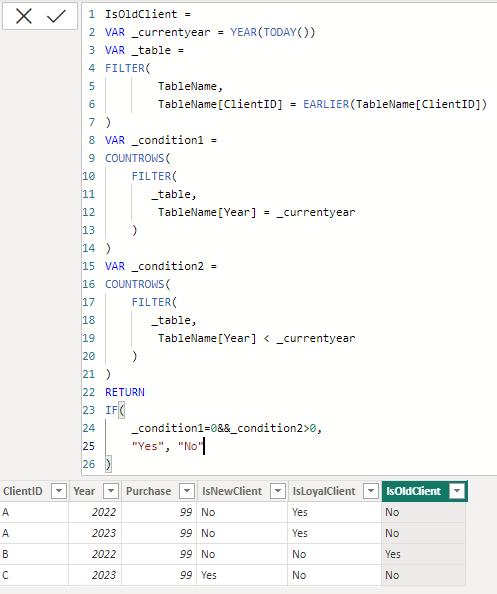Click the Purchase column header
This screenshot has height=594, width=497.
coord(148,491)
